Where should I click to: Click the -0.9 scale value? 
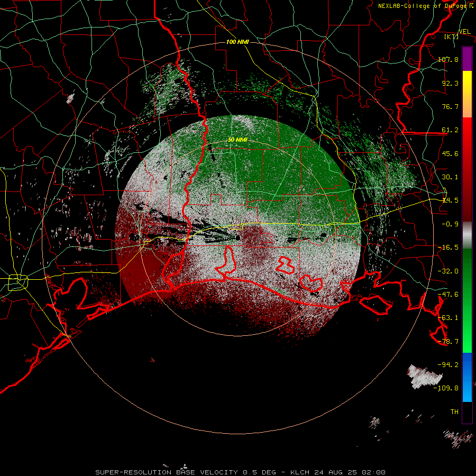[450, 224]
